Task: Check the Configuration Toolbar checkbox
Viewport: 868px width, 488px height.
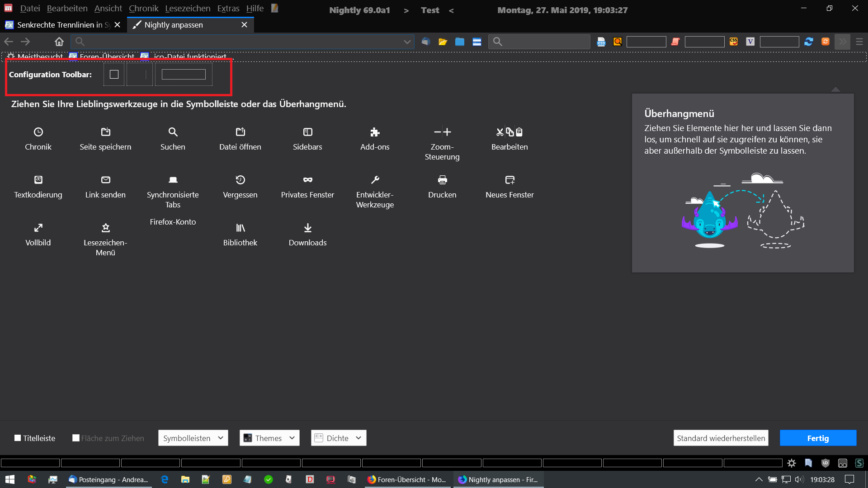Action: pyautogui.click(x=114, y=75)
